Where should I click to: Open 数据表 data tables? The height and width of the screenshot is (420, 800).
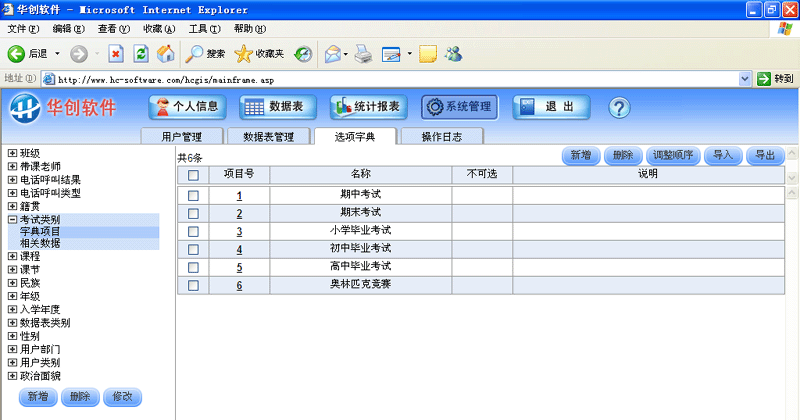[278, 107]
